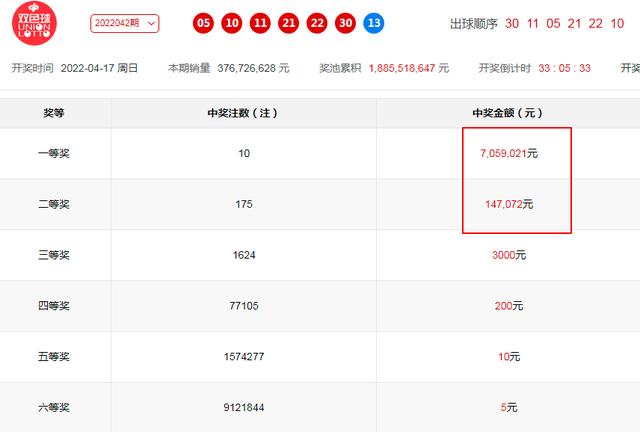
Task: Click red ball number 10
Action: pos(232,23)
